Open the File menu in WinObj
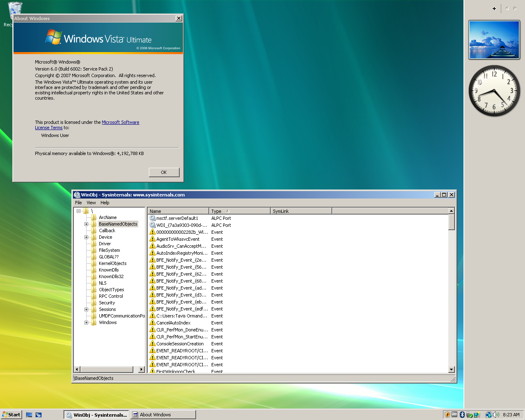Screen dimensions: 525x420 (78, 203)
